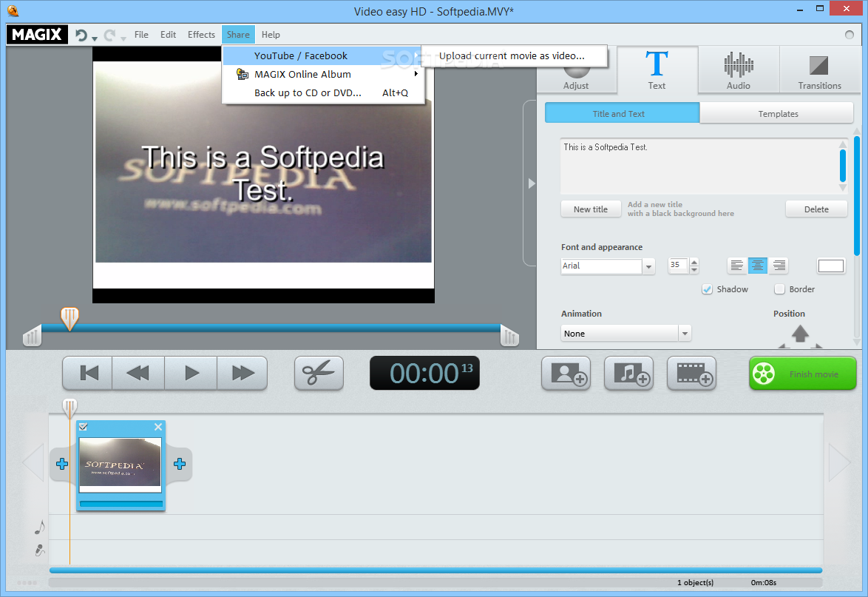The image size is (868, 597).
Task: Add a photo with the person-plus button
Action: tap(566, 374)
